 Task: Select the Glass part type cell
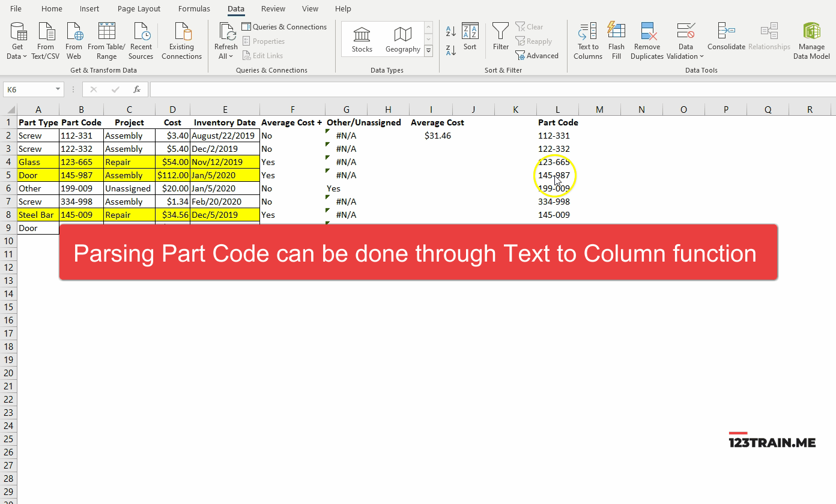click(x=38, y=162)
